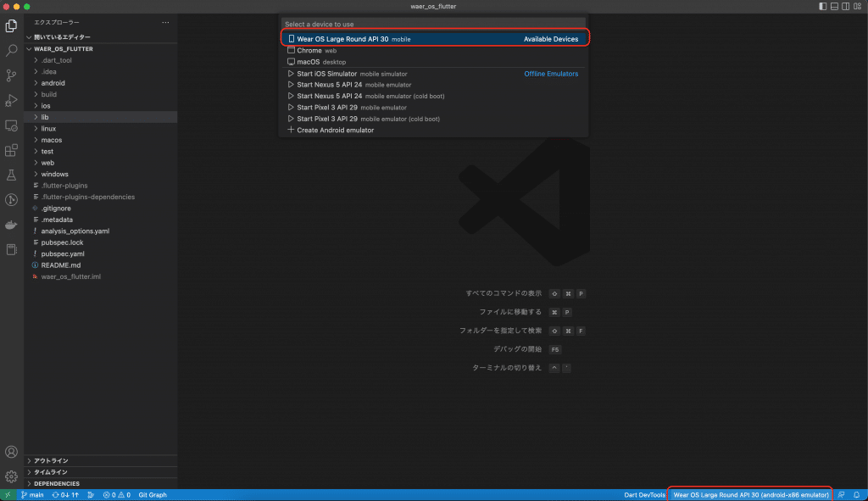
Task: Click Wear OS device selector in status bar
Action: point(751,495)
